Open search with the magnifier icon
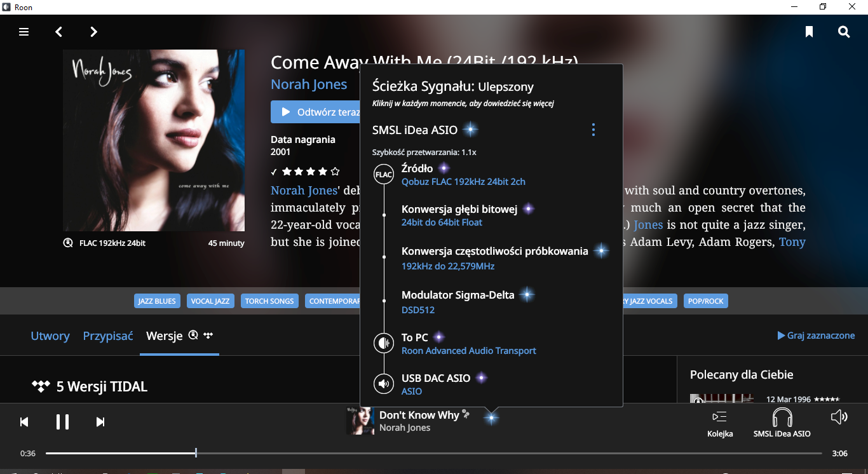This screenshot has width=868, height=474. [844, 32]
